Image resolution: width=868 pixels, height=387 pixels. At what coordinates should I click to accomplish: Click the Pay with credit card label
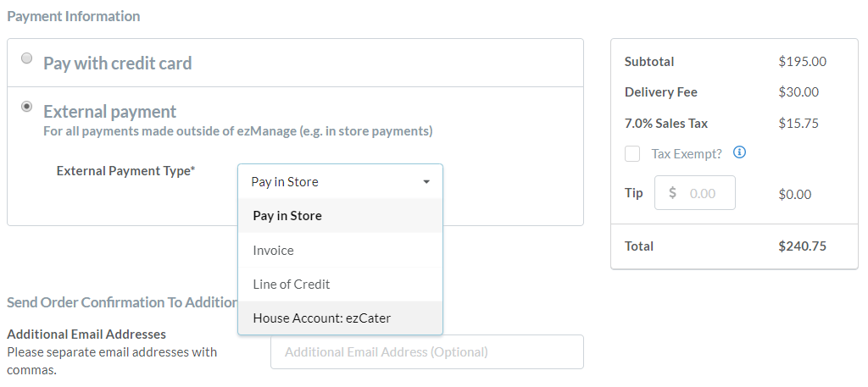117,63
